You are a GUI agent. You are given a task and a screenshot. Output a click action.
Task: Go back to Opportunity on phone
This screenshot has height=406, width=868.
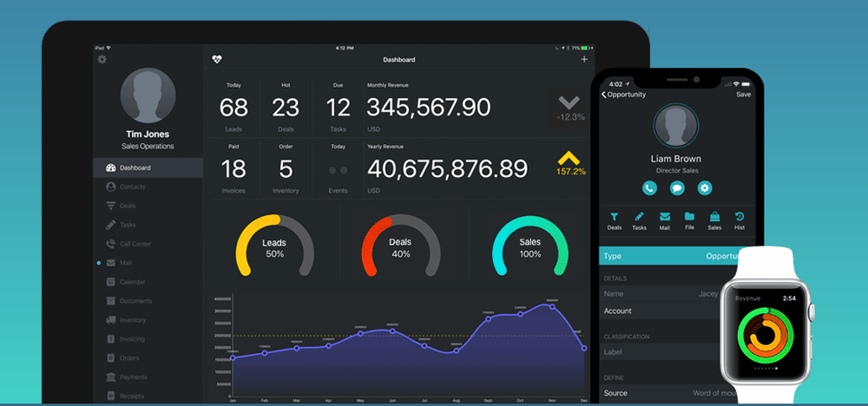point(624,95)
